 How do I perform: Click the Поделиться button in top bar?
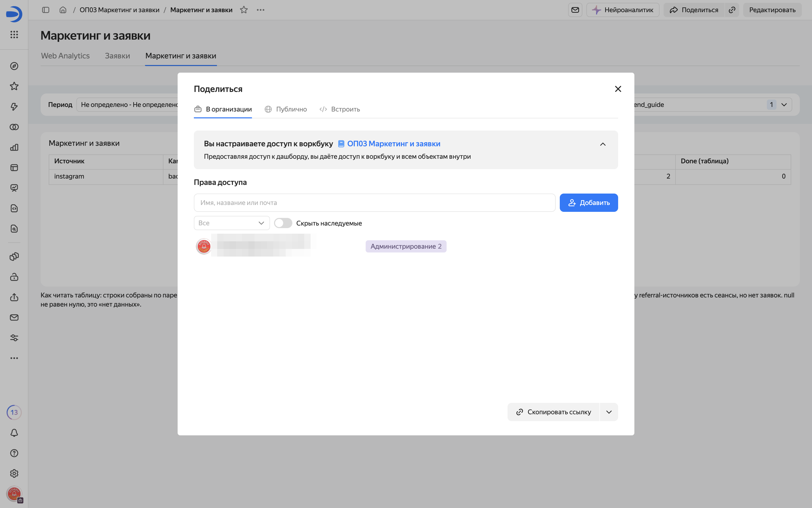(x=694, y=10)
